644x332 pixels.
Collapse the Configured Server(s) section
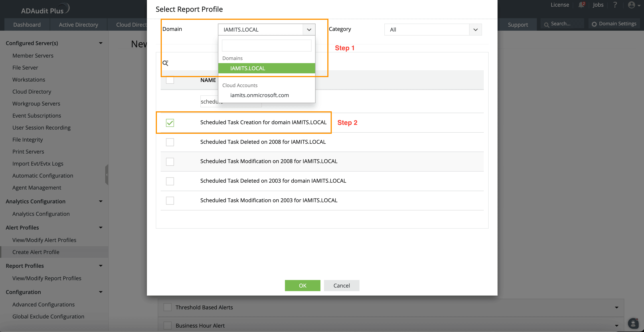pos(101,43)
